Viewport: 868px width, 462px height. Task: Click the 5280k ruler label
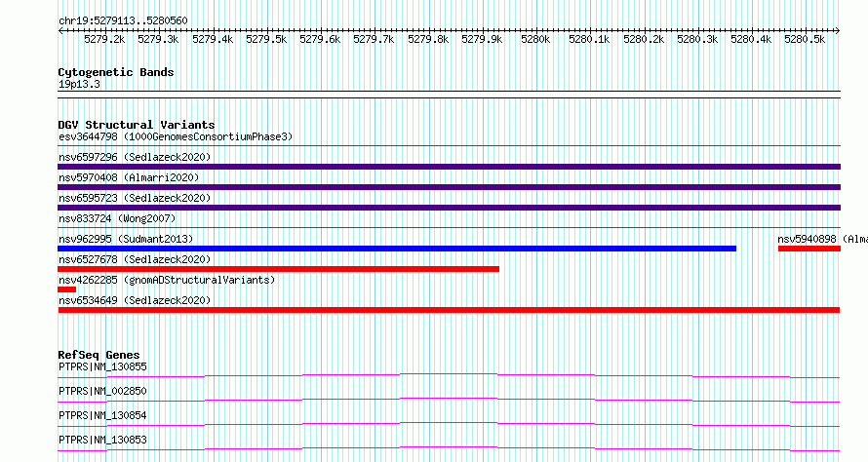click(x=535, y=39)
